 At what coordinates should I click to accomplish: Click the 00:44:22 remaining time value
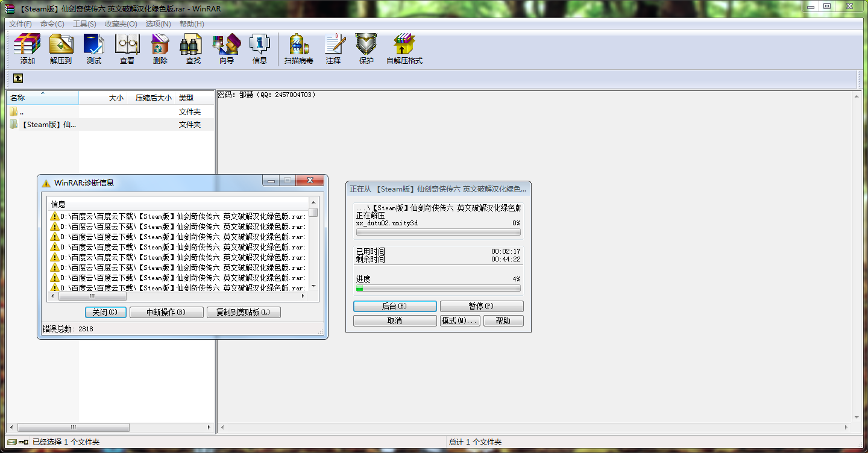click(x=506, y=259)
